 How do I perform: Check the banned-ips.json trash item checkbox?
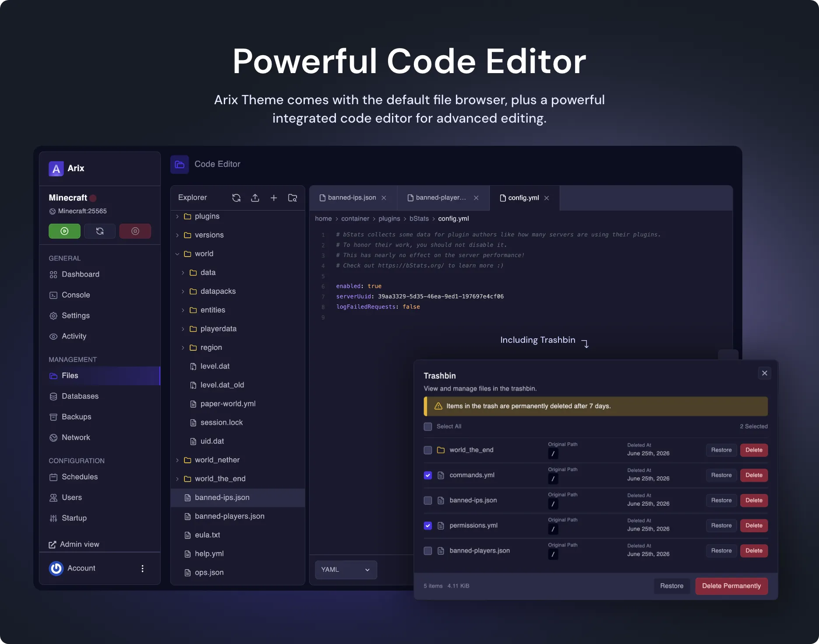click(428, 500)
